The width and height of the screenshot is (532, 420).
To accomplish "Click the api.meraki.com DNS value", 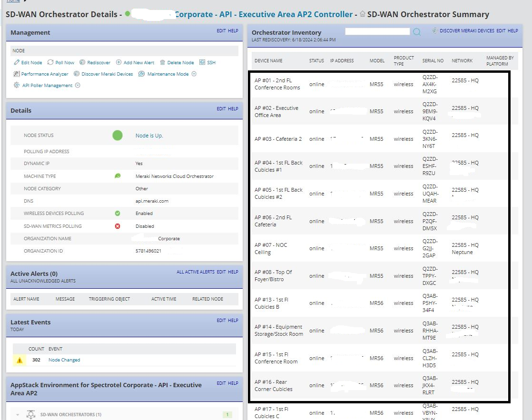I will tap(152, 201).
